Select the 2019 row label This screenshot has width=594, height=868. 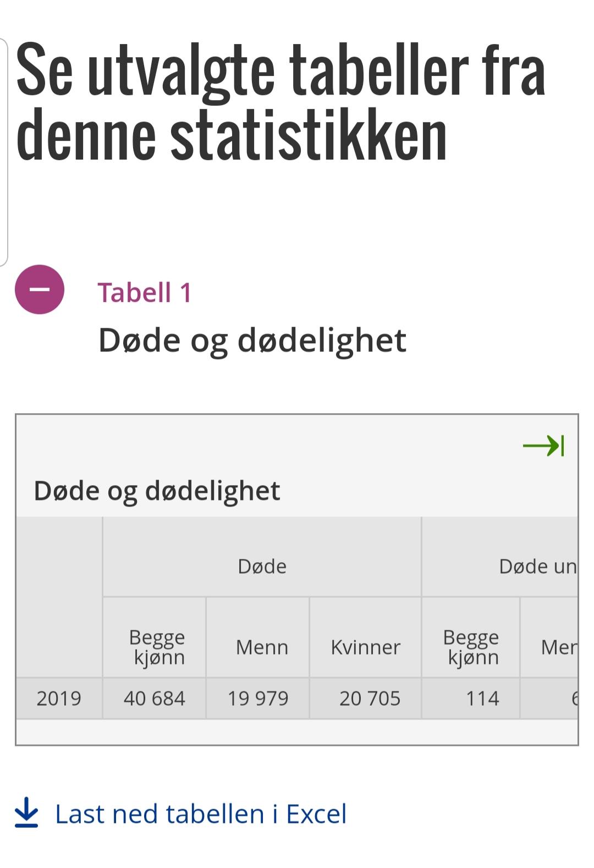(x=59, y=699)
